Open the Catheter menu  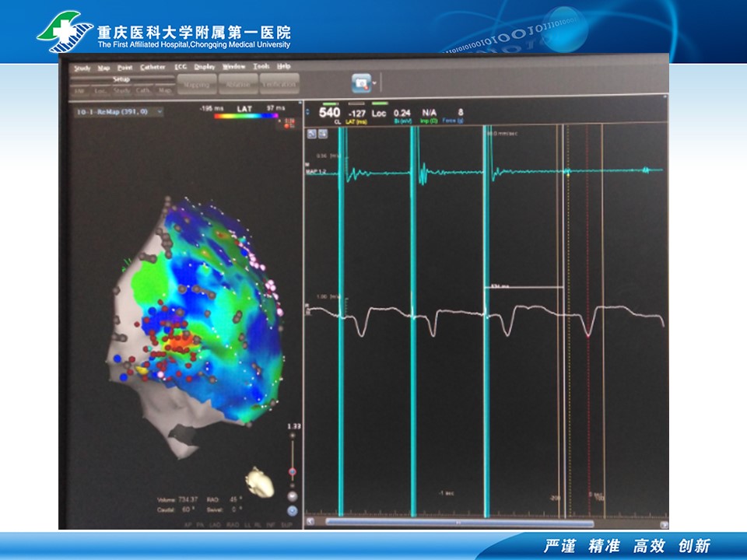(x=153, y=67)
